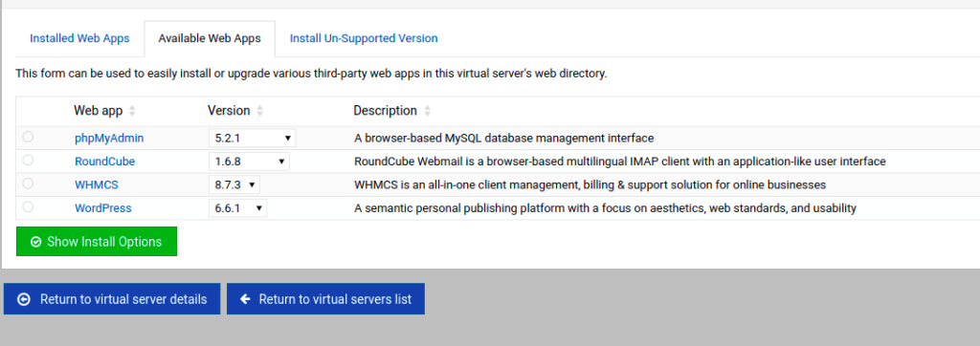Open the WordPress web app link
Screen dimensions: 980x346
pyautogui.click(x=103, y=208)
